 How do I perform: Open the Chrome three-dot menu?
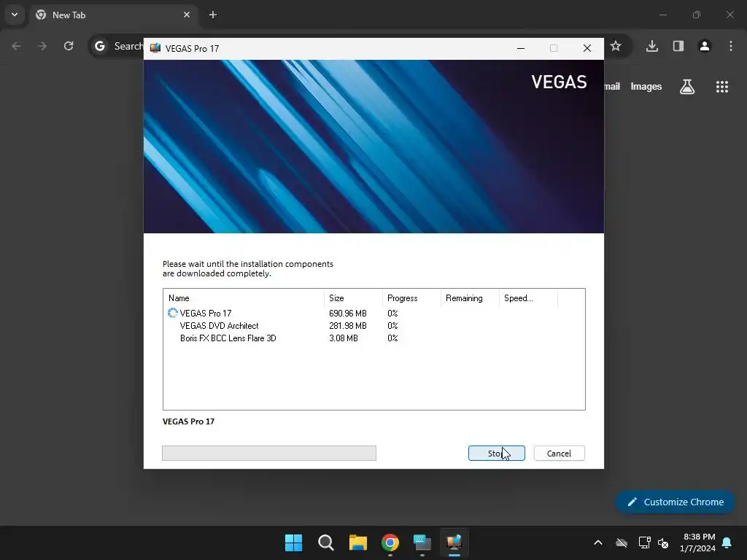(731, 46)
